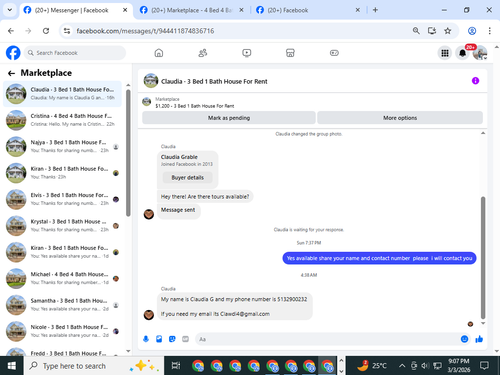Screen dimensions: 500x375
Task: Click the message containing Claudia's email
Action: tap(235, 306)
